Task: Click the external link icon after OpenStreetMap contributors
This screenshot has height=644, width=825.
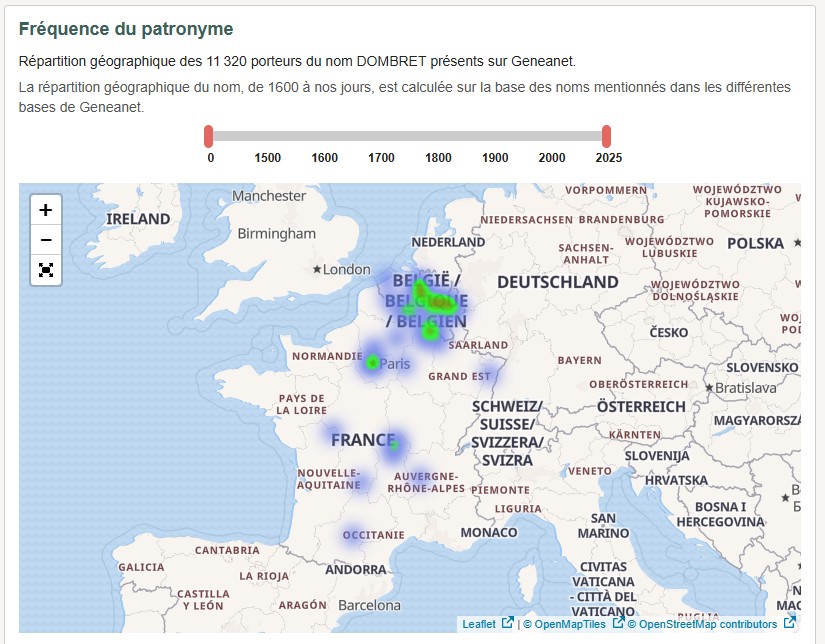Action: coord(787,623)
